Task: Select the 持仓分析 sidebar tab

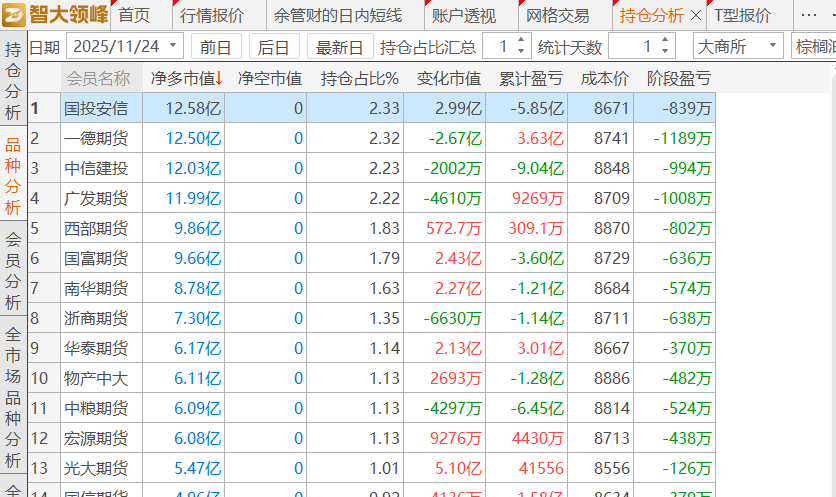Action: [x=13, y=81]
